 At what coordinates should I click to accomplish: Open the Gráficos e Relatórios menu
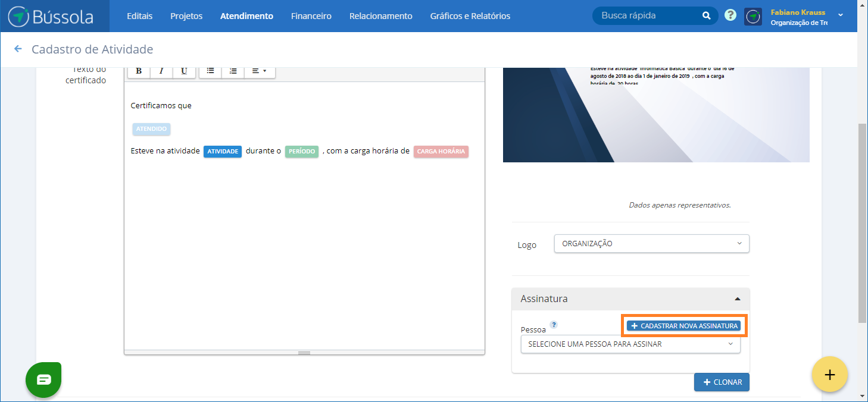470,16
